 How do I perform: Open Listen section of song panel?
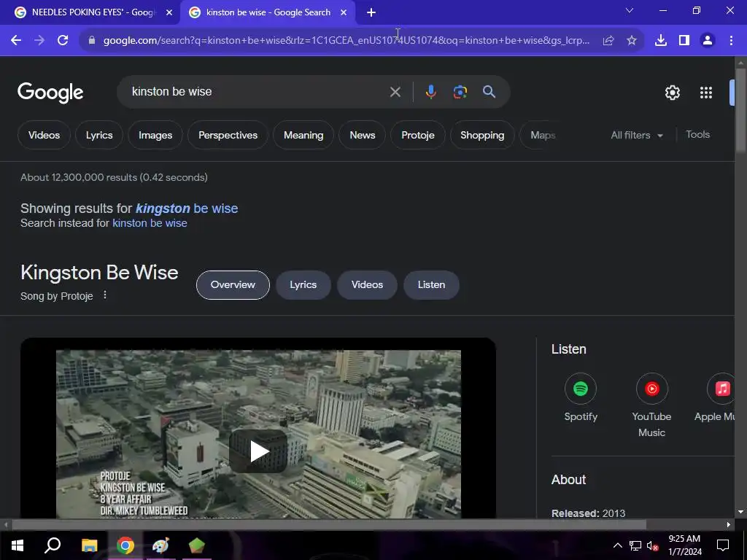click(x=431, y=285)
